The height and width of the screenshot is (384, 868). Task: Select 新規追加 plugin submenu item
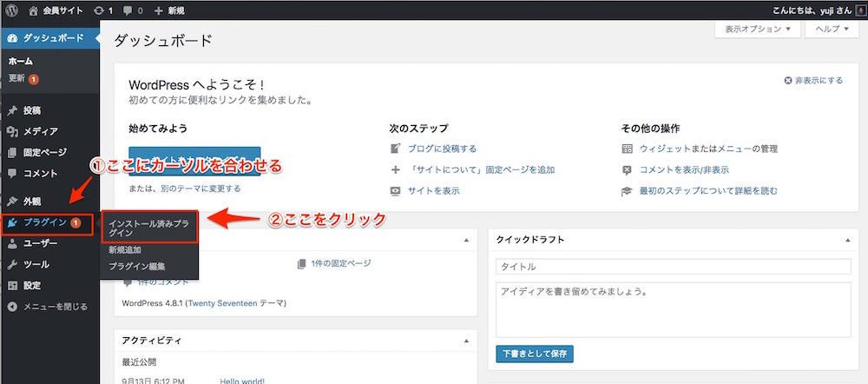click(x=124, y=250)
